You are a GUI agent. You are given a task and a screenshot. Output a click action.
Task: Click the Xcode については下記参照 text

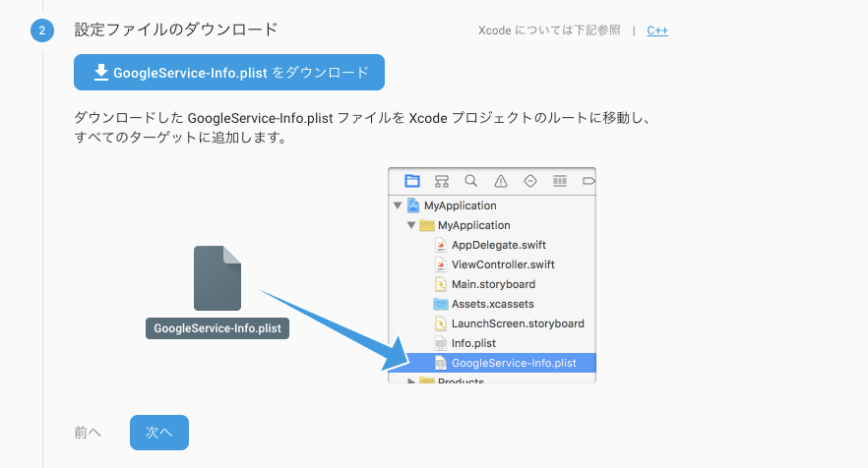click(x=549, y=30)
